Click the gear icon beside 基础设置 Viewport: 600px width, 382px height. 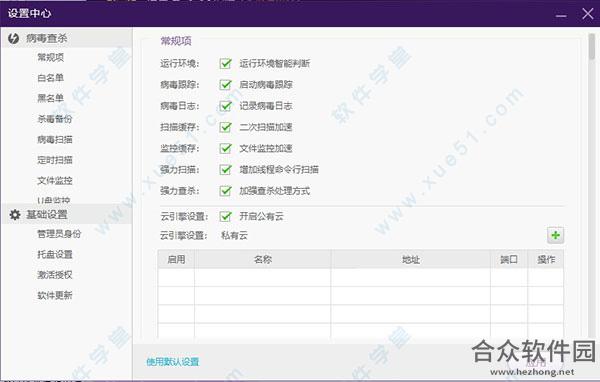click(15, 215)
